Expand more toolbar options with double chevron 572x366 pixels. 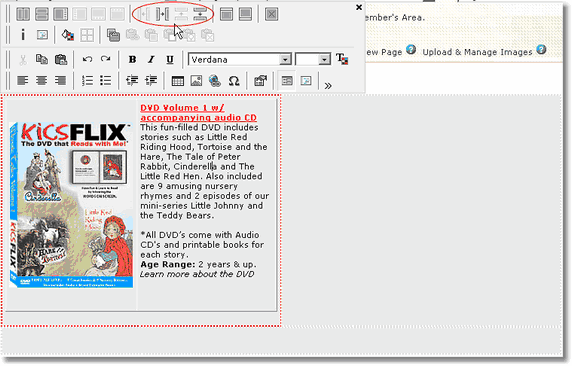tap(328, 86)
